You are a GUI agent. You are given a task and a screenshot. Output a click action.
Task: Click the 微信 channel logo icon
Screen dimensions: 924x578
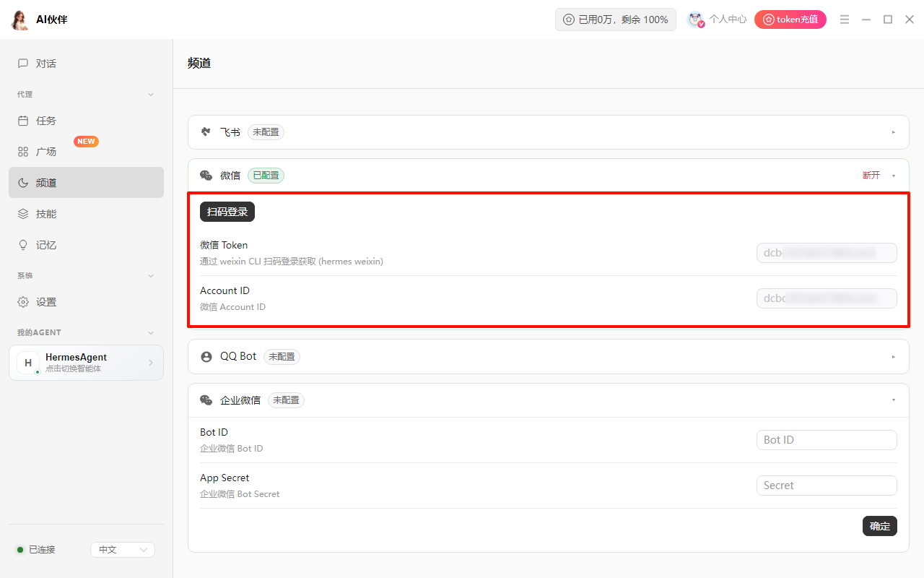206,176
